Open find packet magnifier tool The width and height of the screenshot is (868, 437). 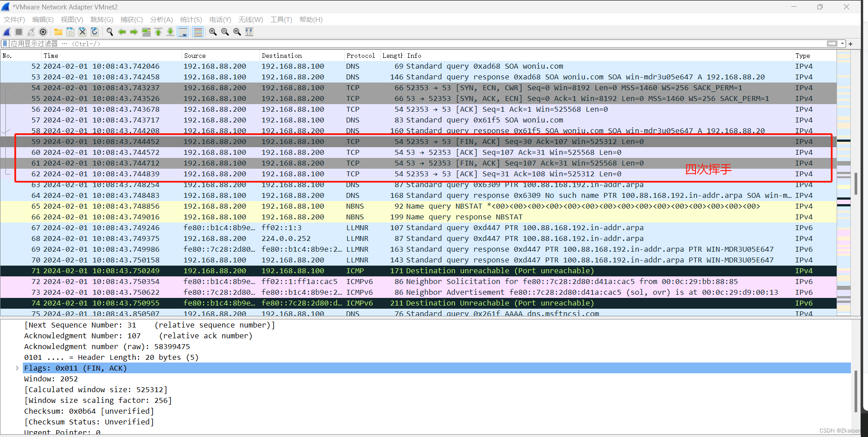pos(109,32)
